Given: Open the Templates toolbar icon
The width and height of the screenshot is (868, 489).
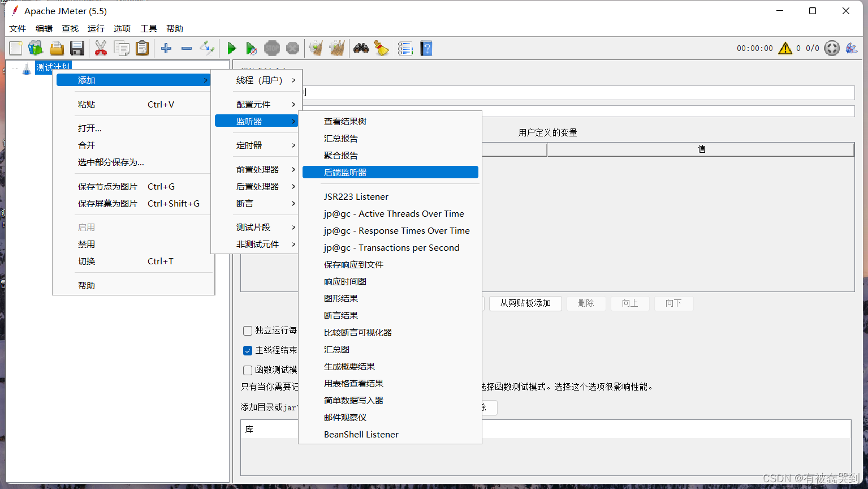Looking at the screenshot, I should coord(36,49).
